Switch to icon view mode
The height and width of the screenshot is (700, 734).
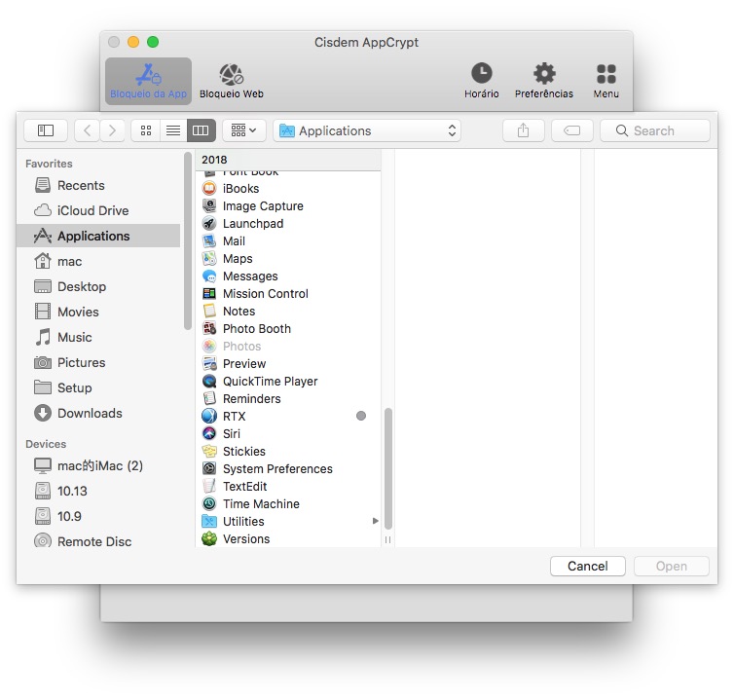tap(146, 130)
